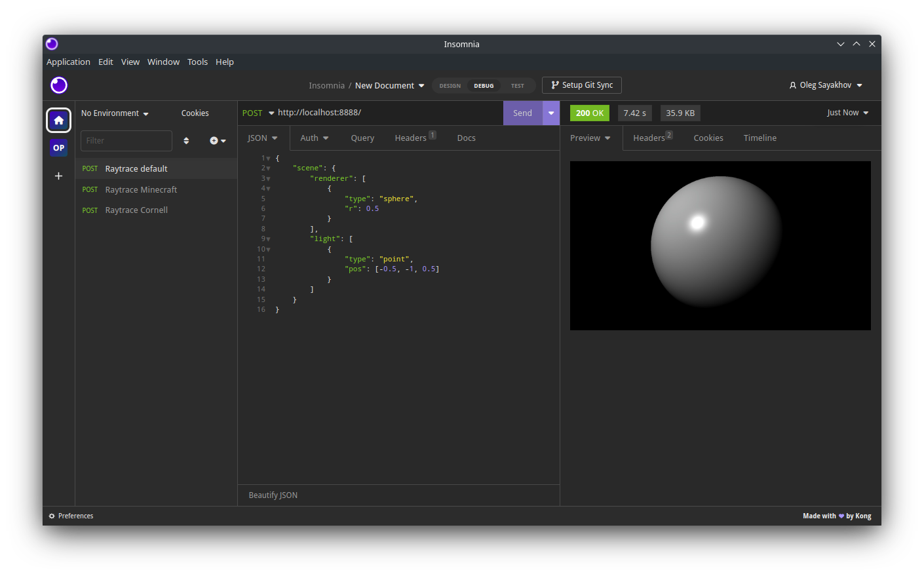Switch to DESIGN mode
Viewport: 924px width, 576px height.
[450, 86]
